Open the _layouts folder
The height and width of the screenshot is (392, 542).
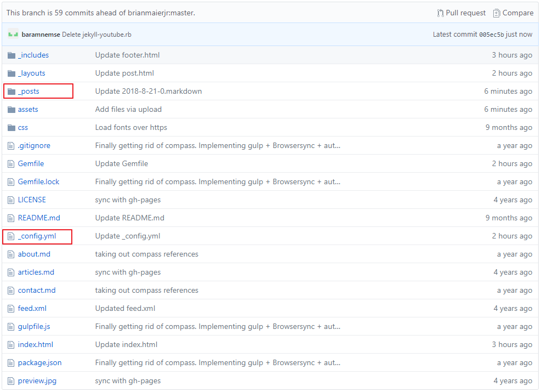[31, 73]
